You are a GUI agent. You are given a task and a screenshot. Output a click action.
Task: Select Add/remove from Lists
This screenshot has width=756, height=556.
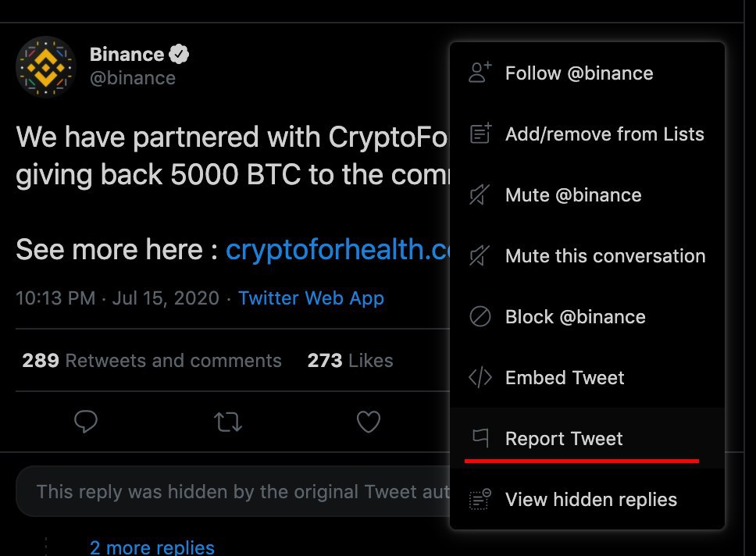[x=587, y=134]
